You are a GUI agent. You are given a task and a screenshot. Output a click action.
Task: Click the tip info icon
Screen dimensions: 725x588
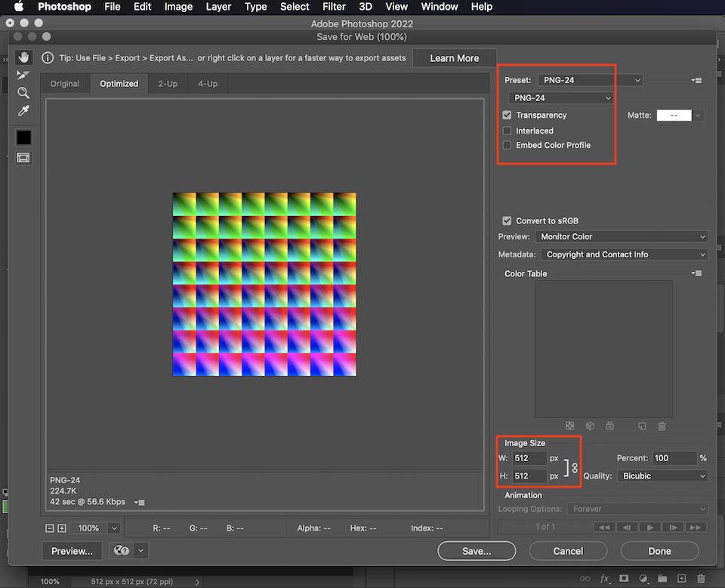[48, 58]
